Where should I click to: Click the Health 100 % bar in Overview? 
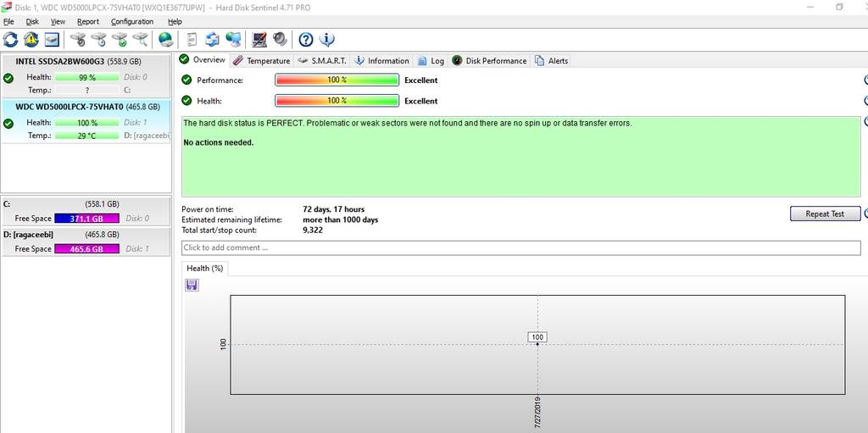337,100
